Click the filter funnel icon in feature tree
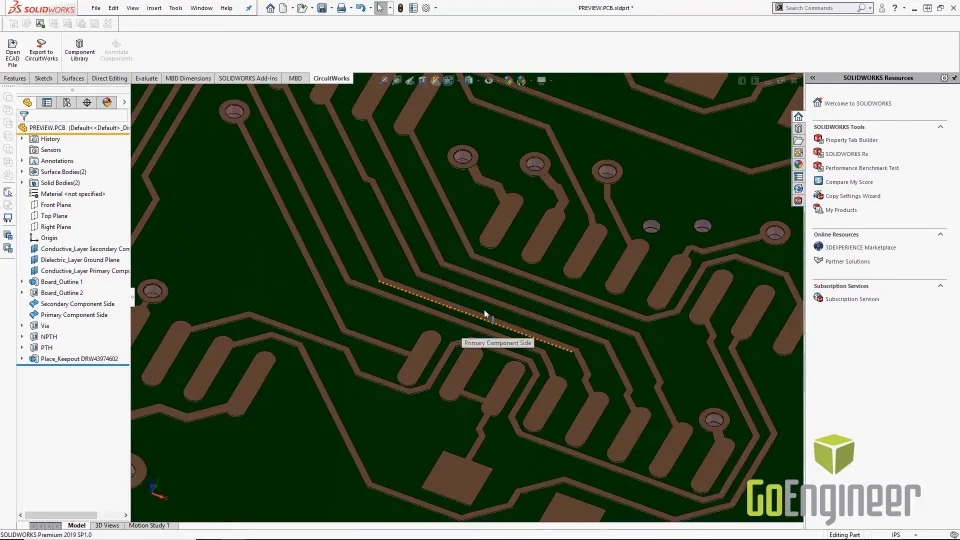Screen dimensions: 960x540 pos(24,115)
